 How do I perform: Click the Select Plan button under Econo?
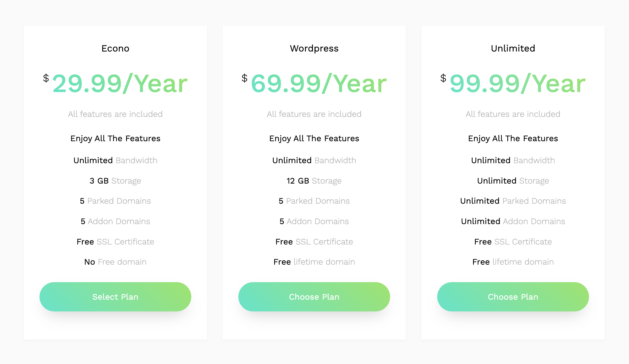pos(115,297)
